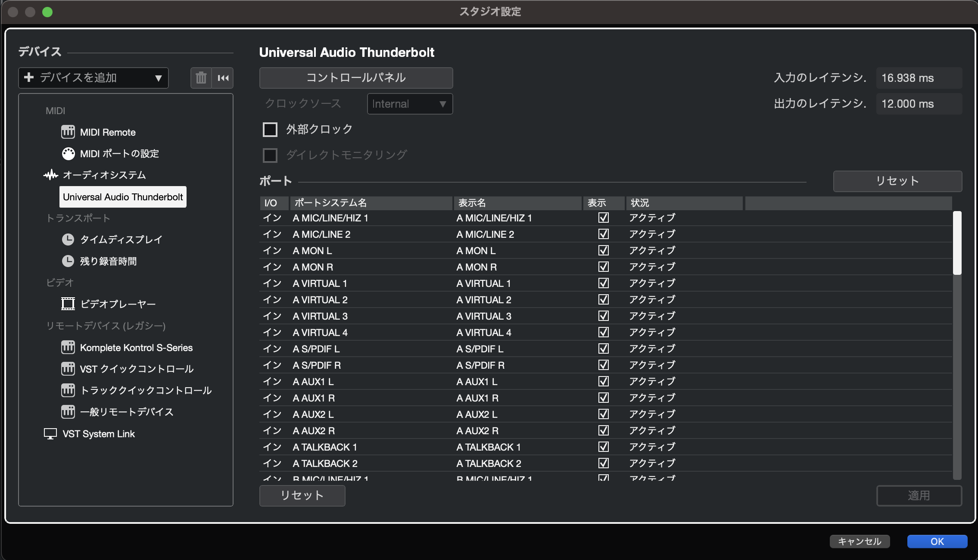
Task: Click display name cell A S/PDIF R
Action: click(x=480, y=365)
